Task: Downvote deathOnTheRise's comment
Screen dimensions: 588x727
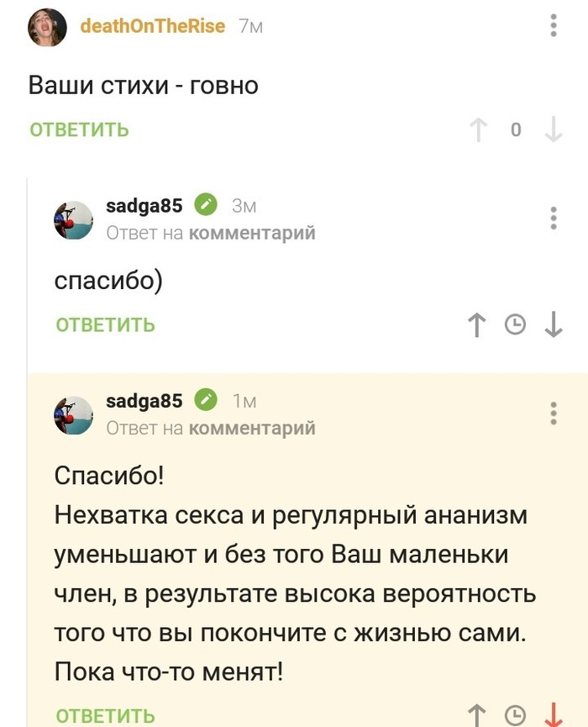Action: pyautogui.click(x=553, y=129)
